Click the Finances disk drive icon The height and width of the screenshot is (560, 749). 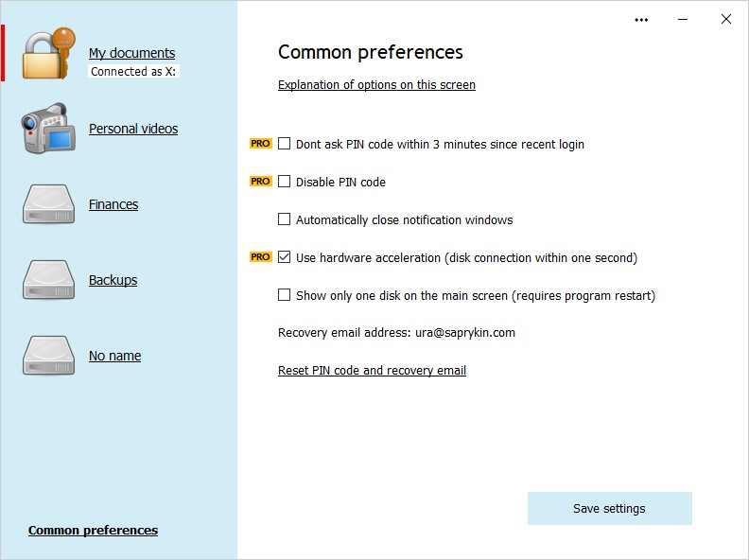click(x=47, y=204)
